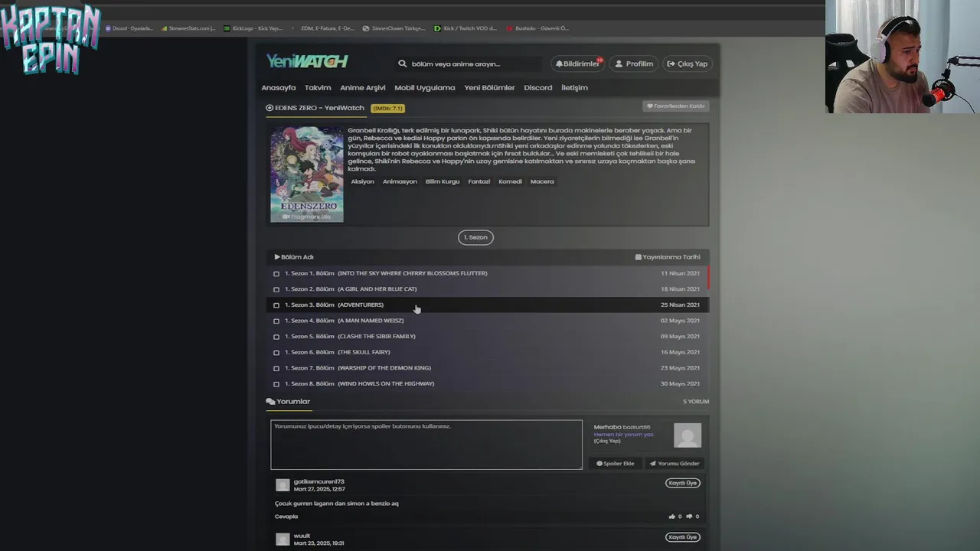Check the box for 2. Bölüm
980x551 pixels.
[x=276, y=289]
